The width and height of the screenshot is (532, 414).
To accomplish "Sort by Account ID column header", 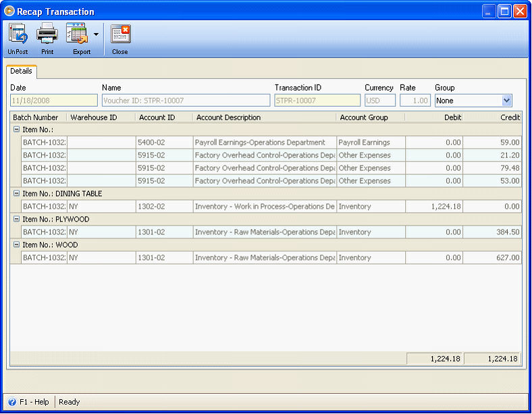I will point(157,118).
